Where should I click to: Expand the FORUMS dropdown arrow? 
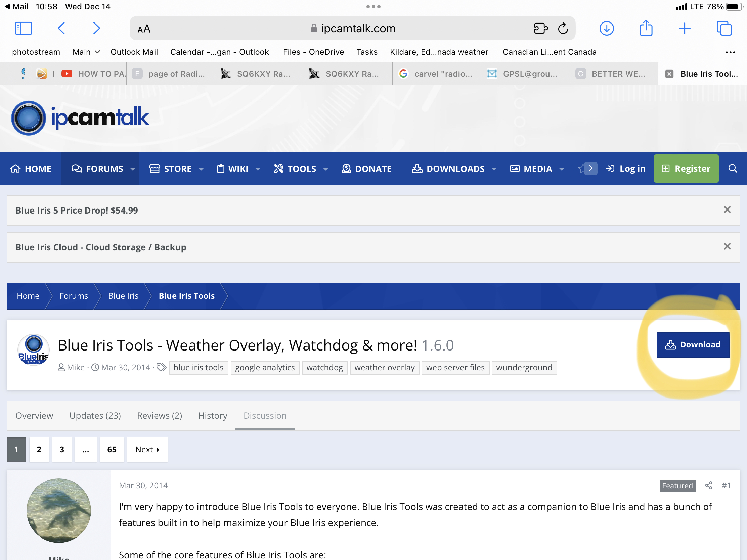pos(133,169)
